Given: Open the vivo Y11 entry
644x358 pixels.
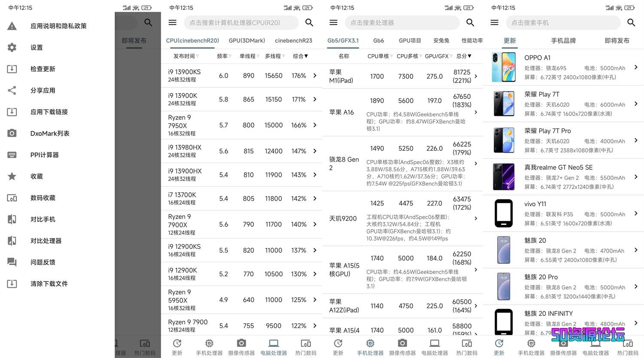Looking at the screenshot, I should pyautogui.click(x=563, y=213).
